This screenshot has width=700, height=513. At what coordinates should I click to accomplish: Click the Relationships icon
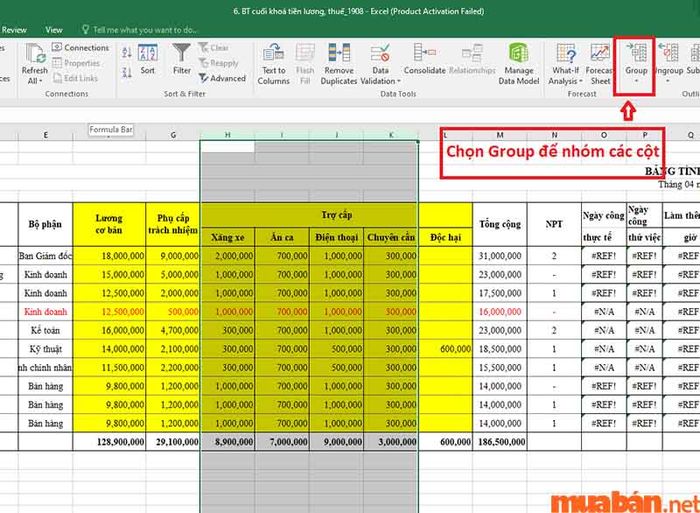click(x=472, y=53)
